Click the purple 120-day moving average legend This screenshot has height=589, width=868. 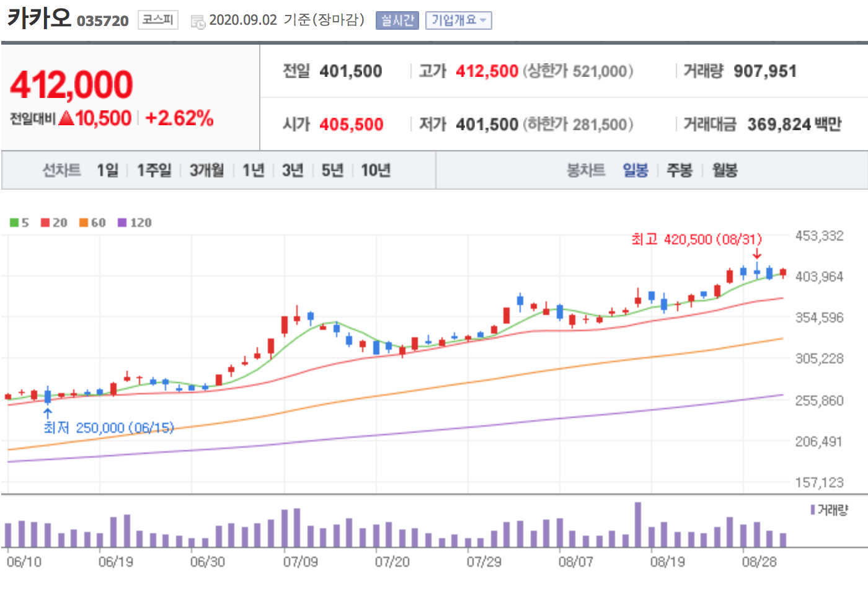click(x=135, y=223)
